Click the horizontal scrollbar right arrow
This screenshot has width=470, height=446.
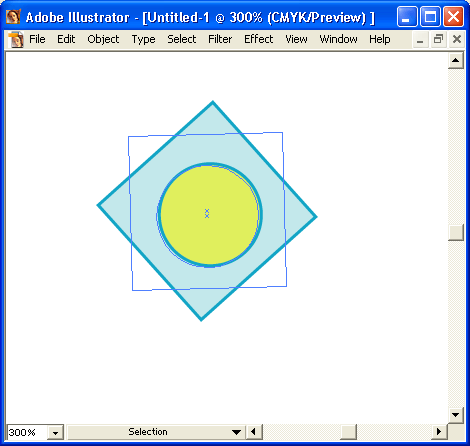point(439,432)
